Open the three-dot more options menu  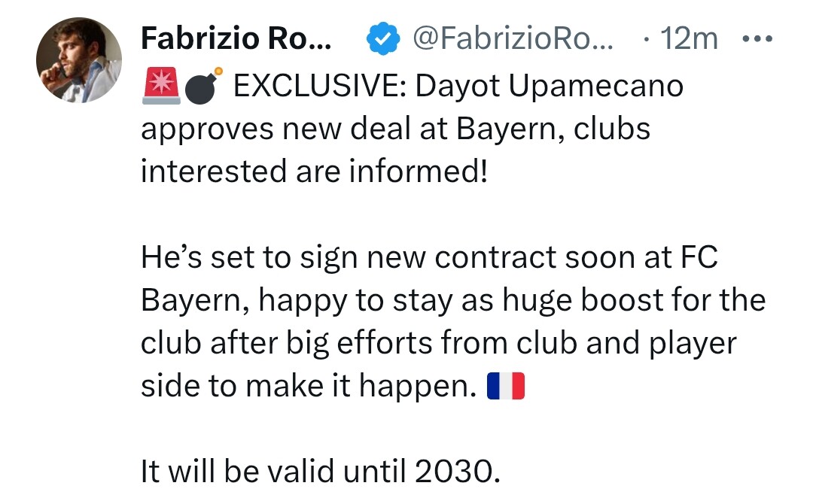click(x=757, y=38)
